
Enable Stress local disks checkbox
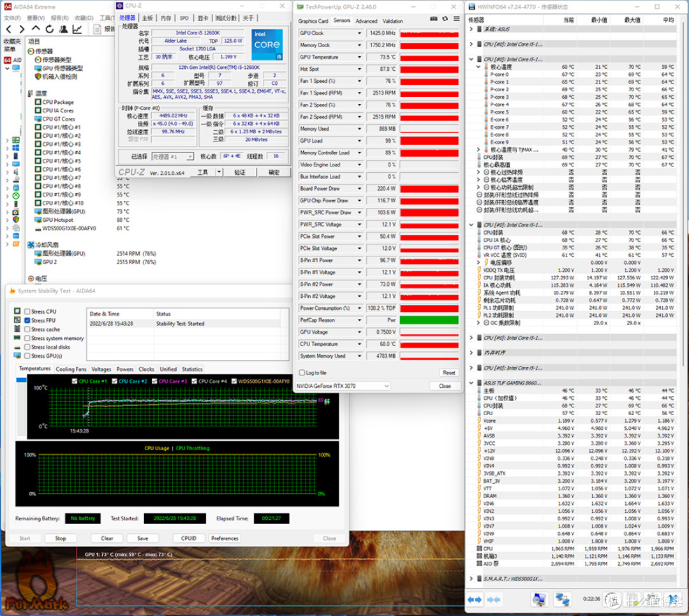[x=27, y=347]
